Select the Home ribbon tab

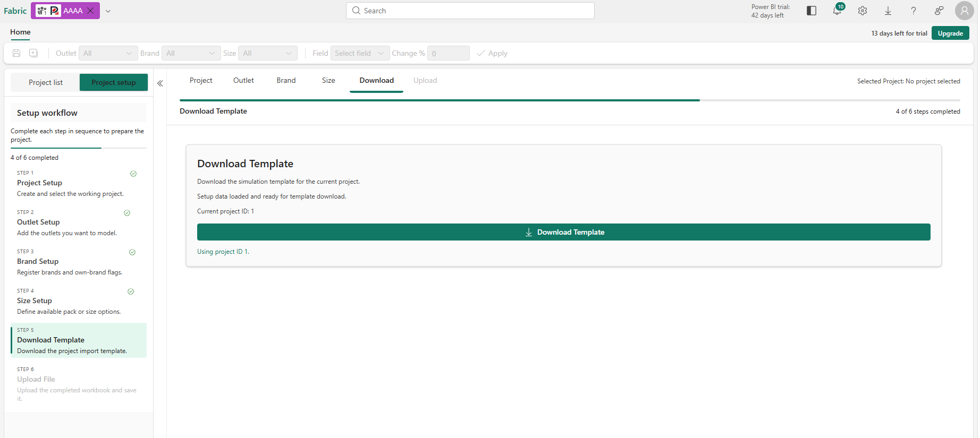(20, 32)
